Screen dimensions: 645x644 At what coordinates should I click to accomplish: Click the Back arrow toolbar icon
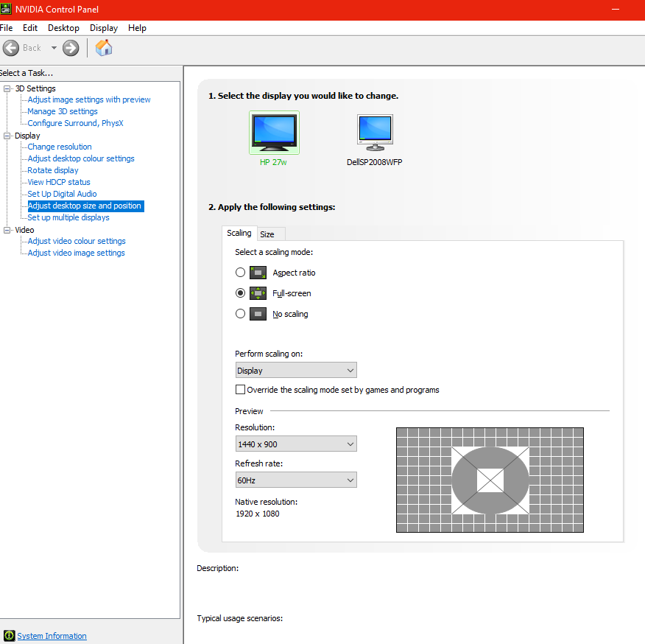(x=11, y=48)
